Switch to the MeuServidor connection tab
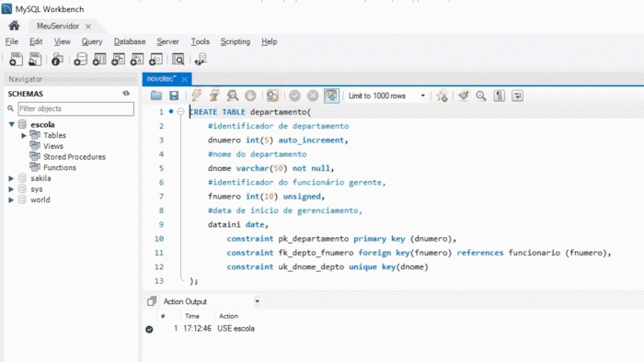644x362 pixels. tap(57, 26)
